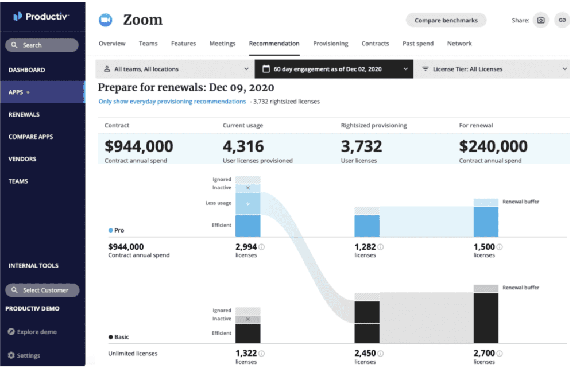Expand the All teams, All locations dropdown
The width and height of the screenshot is (588, 368).
coord(175,69)
